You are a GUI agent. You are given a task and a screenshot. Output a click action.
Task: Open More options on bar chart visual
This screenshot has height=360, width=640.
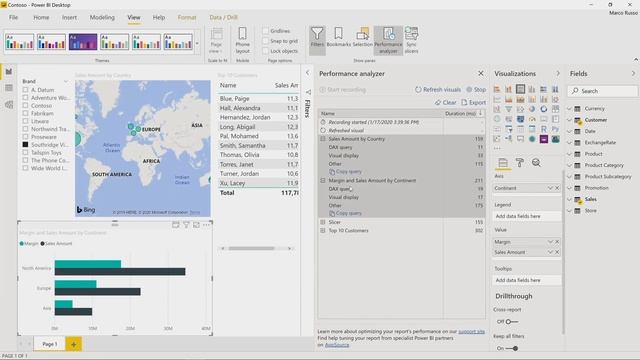pyautogui.click(x=207, y=225)
